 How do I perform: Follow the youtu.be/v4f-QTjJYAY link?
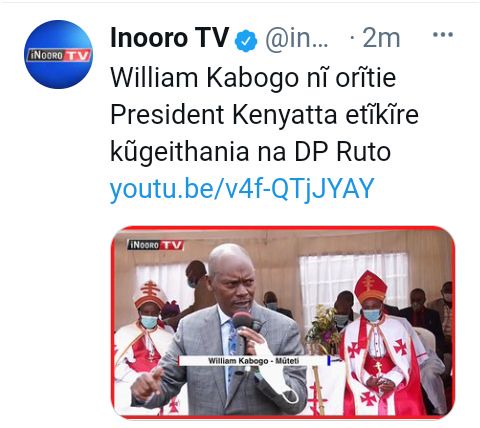(x=242, y=189)
